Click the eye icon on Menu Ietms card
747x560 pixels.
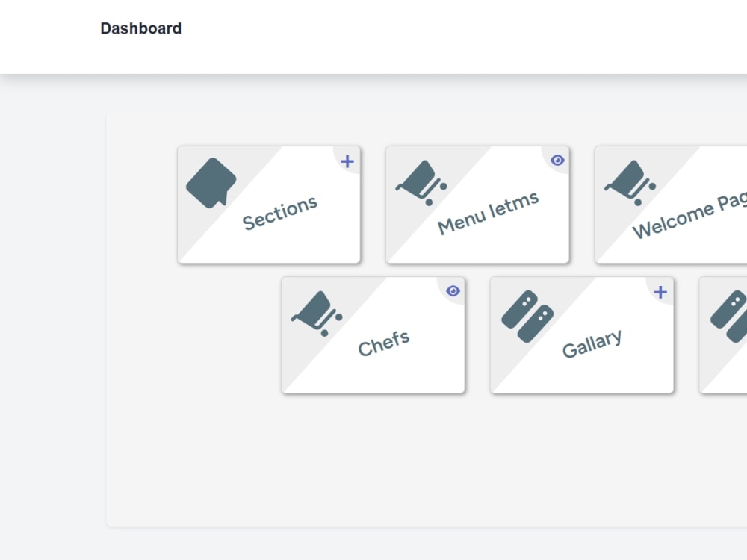point(557,161)
